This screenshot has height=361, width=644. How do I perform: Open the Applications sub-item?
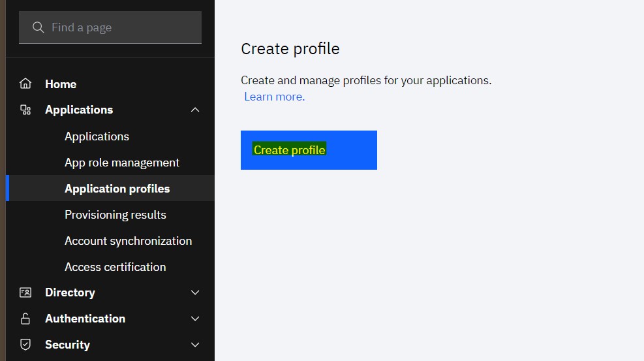97,136
